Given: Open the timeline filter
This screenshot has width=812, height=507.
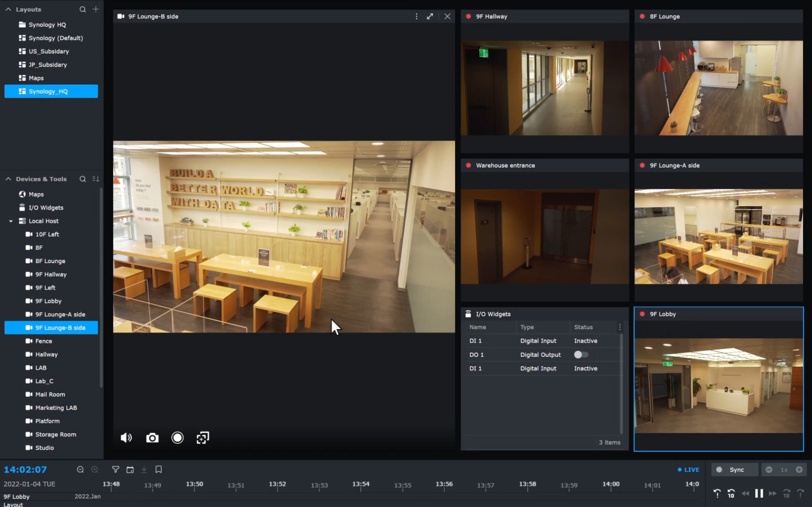Looking at the screenshot, I should [x=115, y=469].
